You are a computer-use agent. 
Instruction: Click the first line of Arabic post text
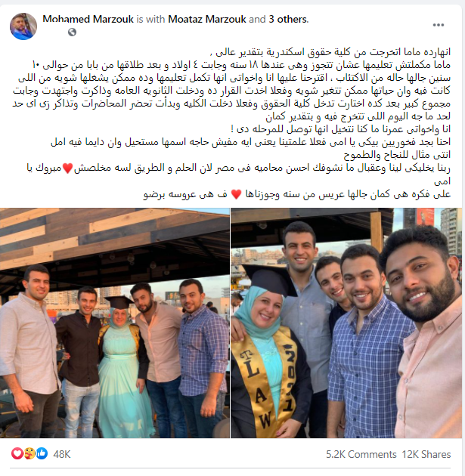click(x=330, y=52)
